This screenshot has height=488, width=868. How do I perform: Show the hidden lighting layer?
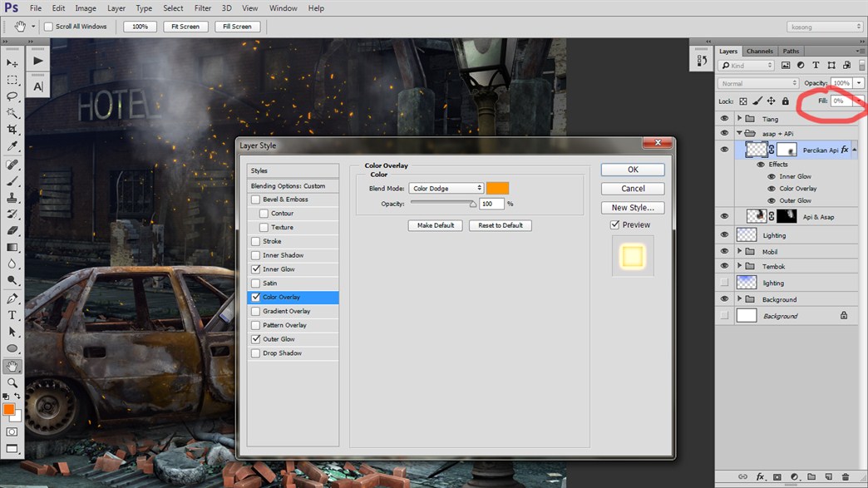(725, 283)
